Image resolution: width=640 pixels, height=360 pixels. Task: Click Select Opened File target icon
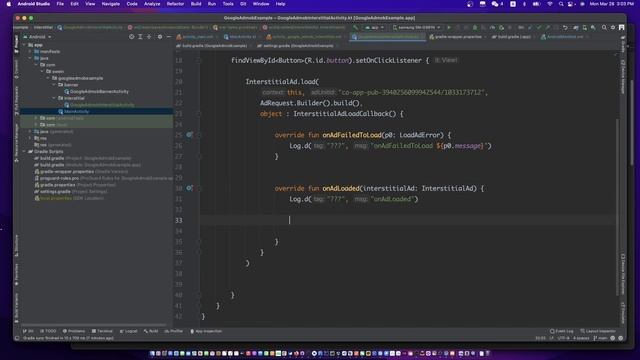(131, 37)
